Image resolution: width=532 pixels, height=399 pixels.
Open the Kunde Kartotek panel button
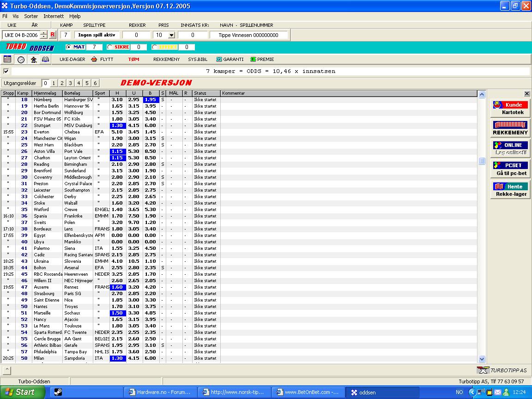[510, 108]
